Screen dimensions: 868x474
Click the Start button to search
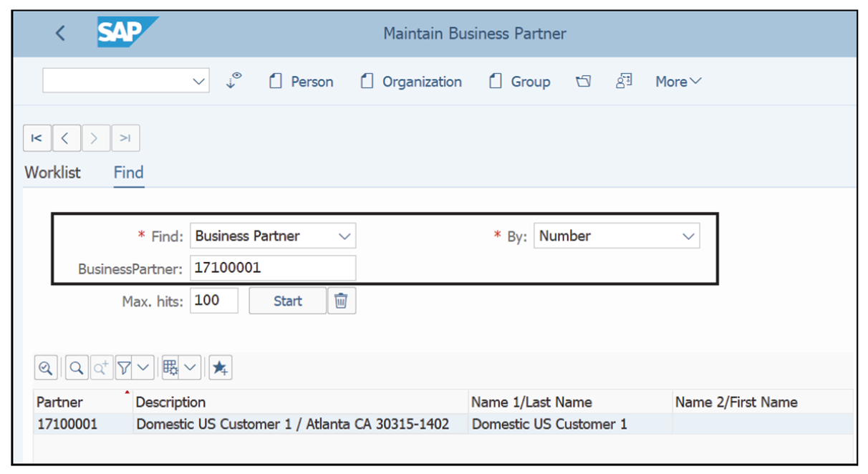click(286, 300)
